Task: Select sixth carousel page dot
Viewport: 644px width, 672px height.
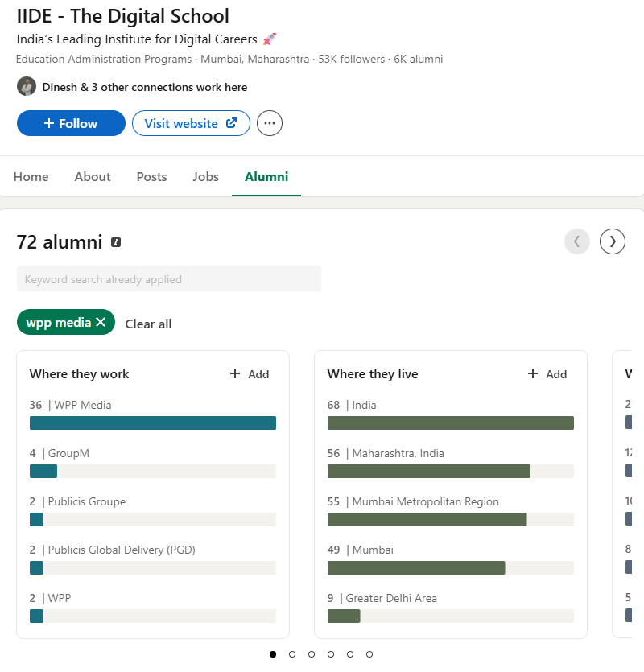Action: click(x=369, y=654)
